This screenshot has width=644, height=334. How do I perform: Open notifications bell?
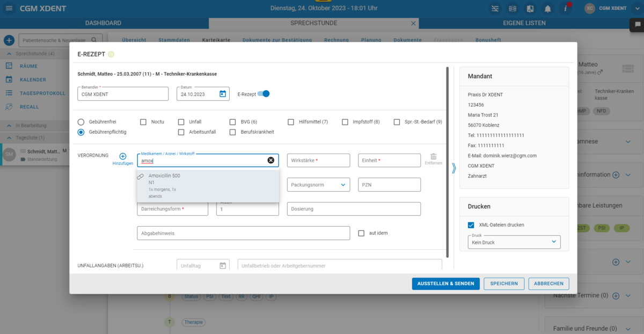click(x=548, y=9)
